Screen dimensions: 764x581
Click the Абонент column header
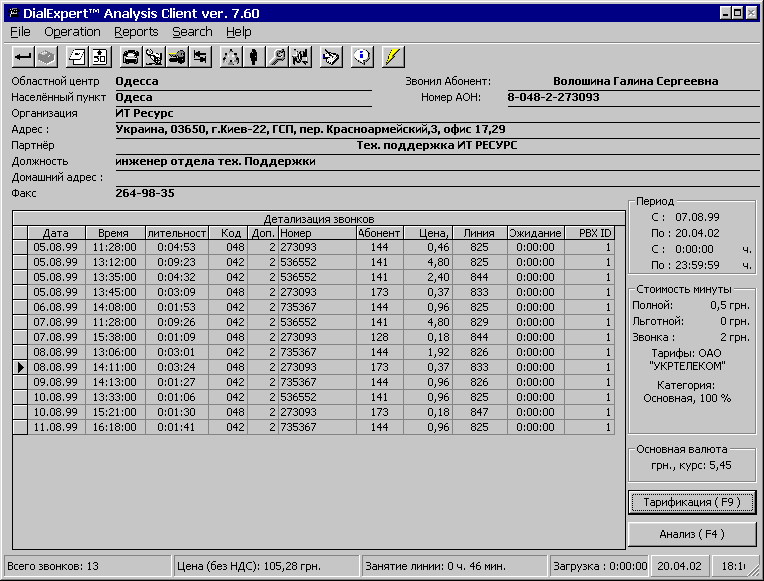pyautogui.click(x=380, y=233)
